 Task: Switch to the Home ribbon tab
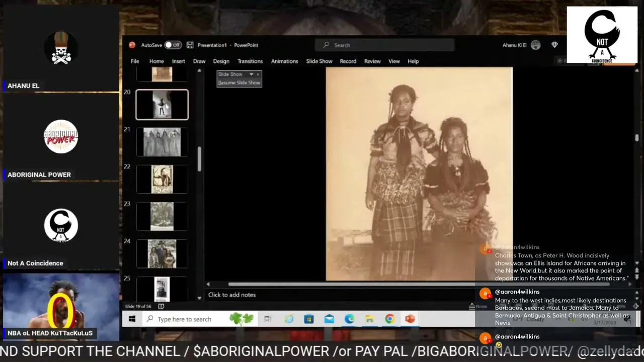click(x=156, y=61)
